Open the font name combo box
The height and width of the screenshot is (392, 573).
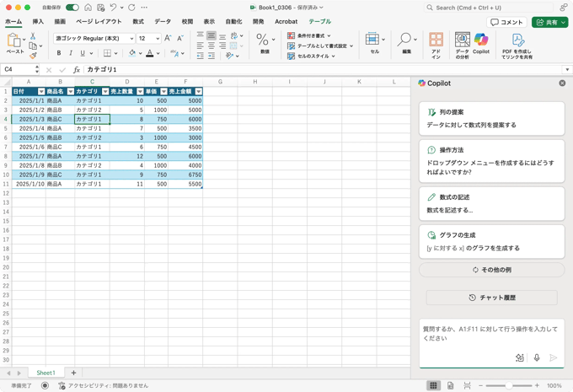click(x=94, y=38)
